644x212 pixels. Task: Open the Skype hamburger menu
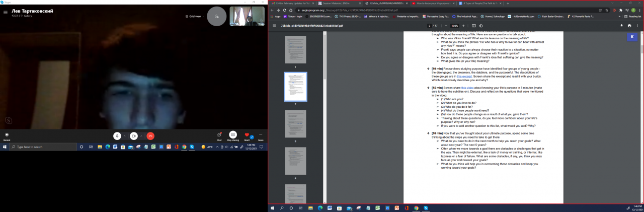(6, 12)
